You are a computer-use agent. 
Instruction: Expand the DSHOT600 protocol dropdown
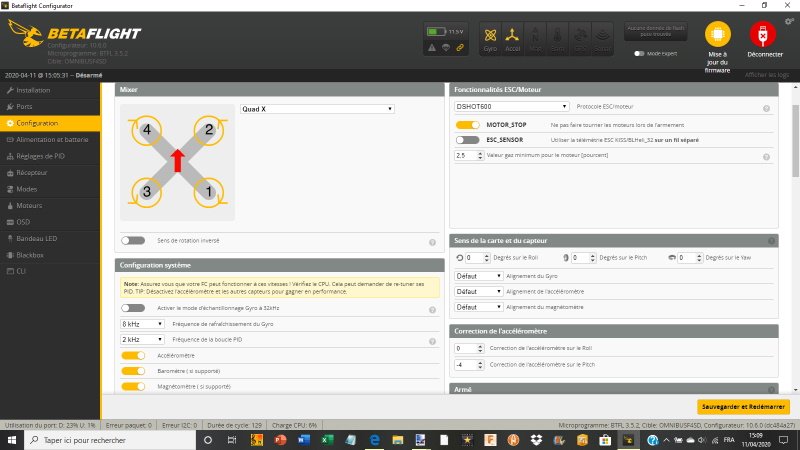click(x=512, y=106)
